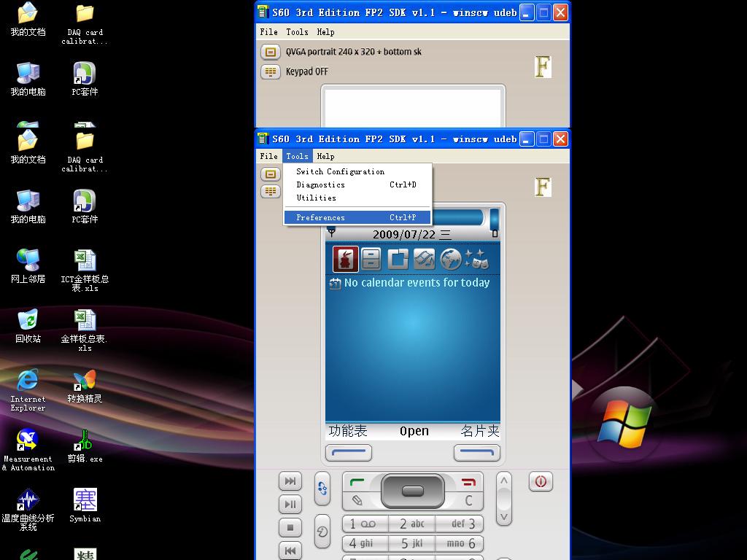Click the keypad icon beside Keypad OFF
The width and height of the screenshot is (747, 560).
[271, 71]
